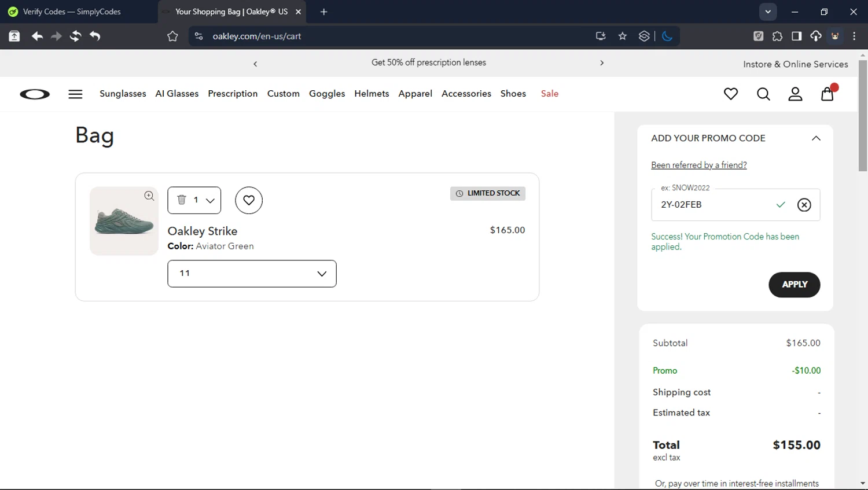Go back in browser history
Screen dimensions: 868x490
37,36
